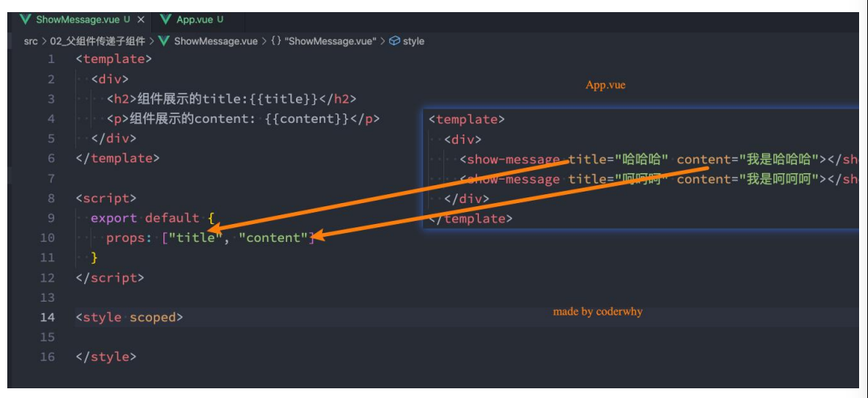The height and width of the screenshot is (398, 868).
Task: Click line number 16 in the gutter
Action: 48,357
